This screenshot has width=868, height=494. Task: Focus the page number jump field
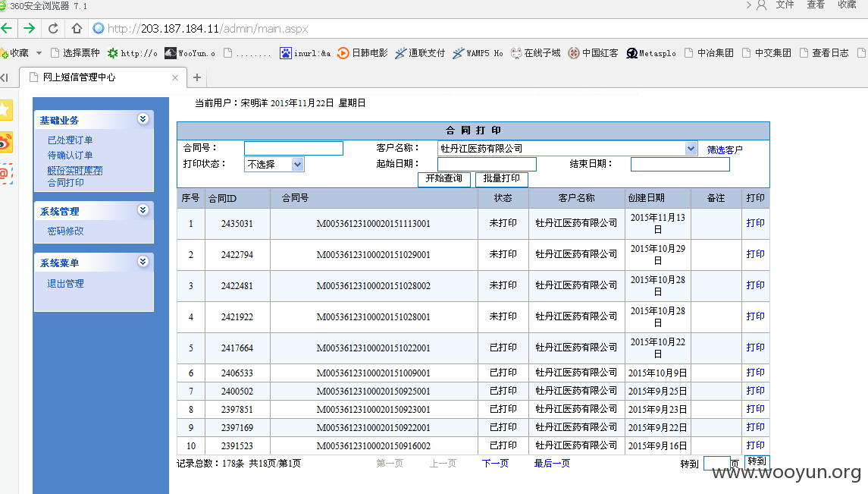pyautogui.click(x=717, y=464)
